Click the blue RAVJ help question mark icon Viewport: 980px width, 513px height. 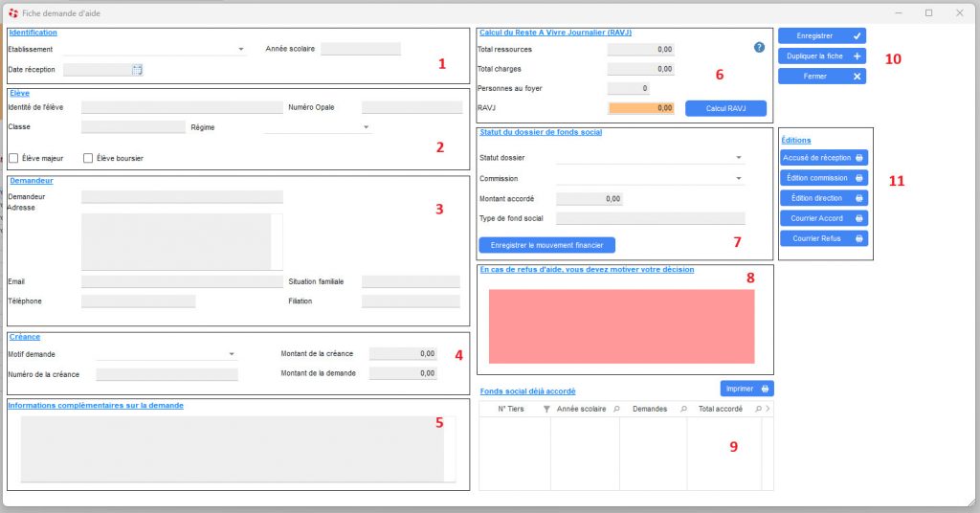pos(759,47)
